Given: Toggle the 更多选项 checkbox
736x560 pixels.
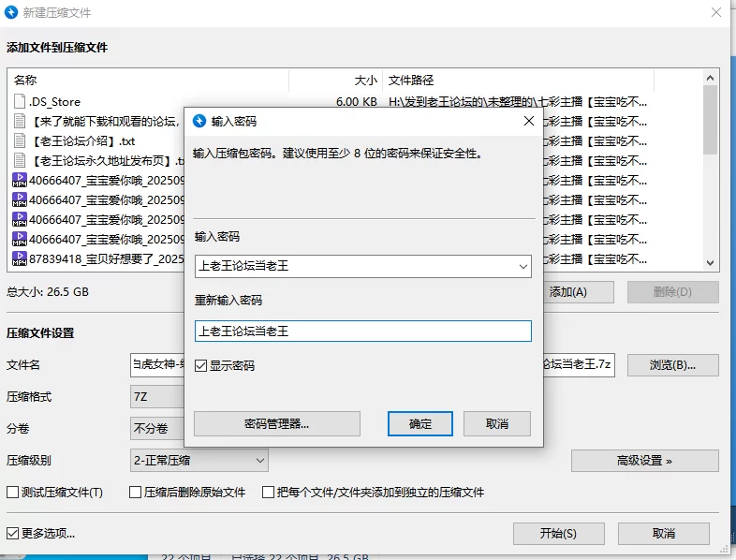Looking at the screenshot, I should (13, 533).
